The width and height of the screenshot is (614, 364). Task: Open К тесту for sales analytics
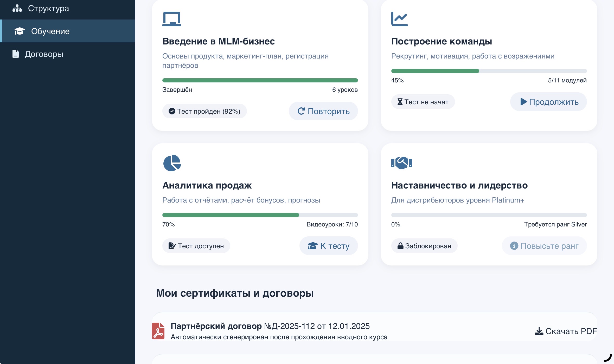tap(329, 245)
